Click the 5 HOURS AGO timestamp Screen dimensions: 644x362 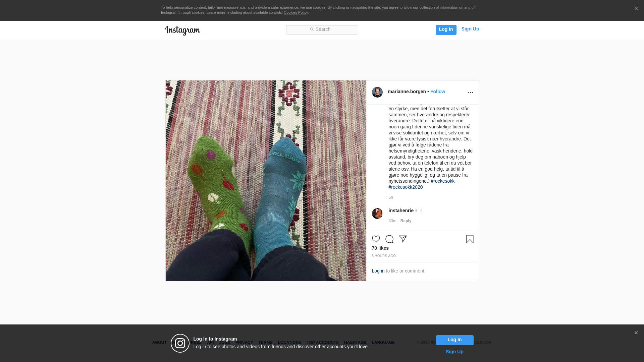(x=383, y=256)
